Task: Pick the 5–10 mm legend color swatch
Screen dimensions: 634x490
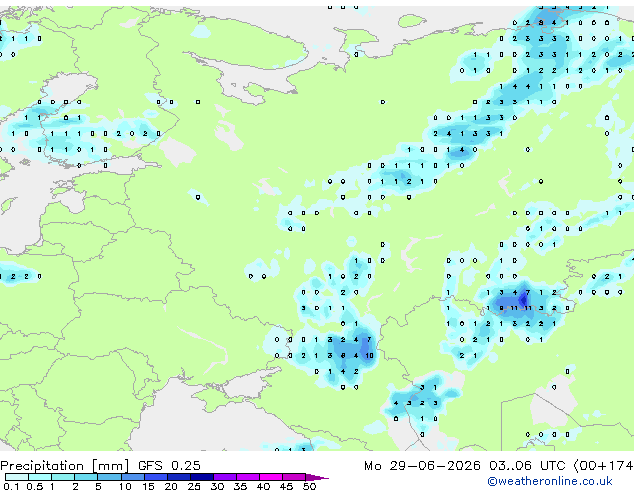Action: (109, 477)
